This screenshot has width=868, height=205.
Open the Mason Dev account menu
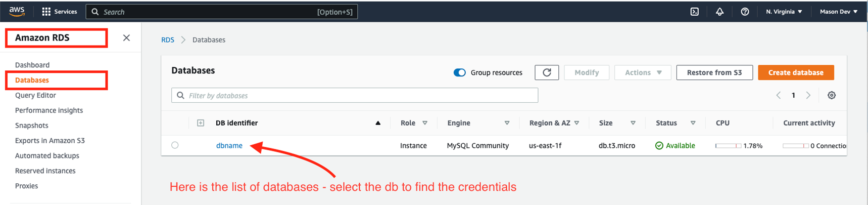tap(838, 12)
